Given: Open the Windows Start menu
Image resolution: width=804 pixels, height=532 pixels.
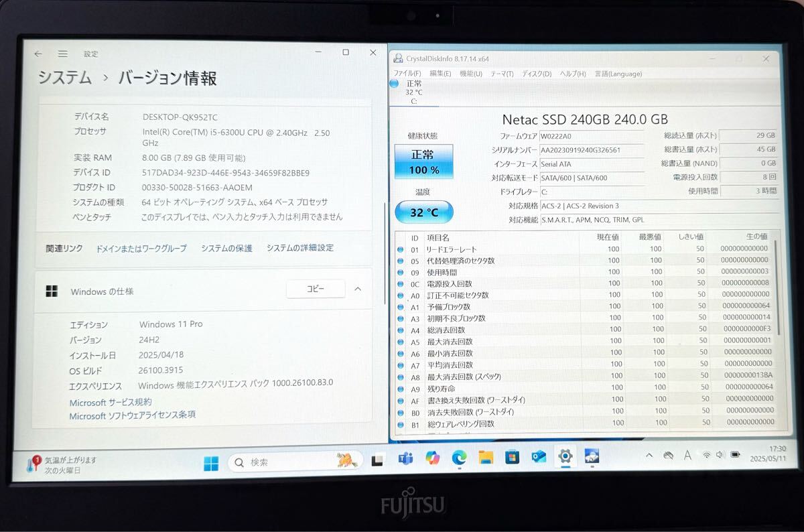Looking at the screenshot, I should click(x=211, y=463).
